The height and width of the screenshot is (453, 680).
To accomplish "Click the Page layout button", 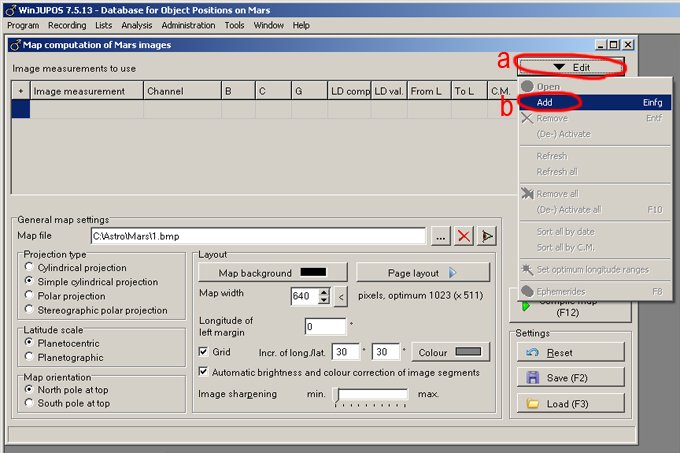I will pyautogui.click(x=423, y=273).
